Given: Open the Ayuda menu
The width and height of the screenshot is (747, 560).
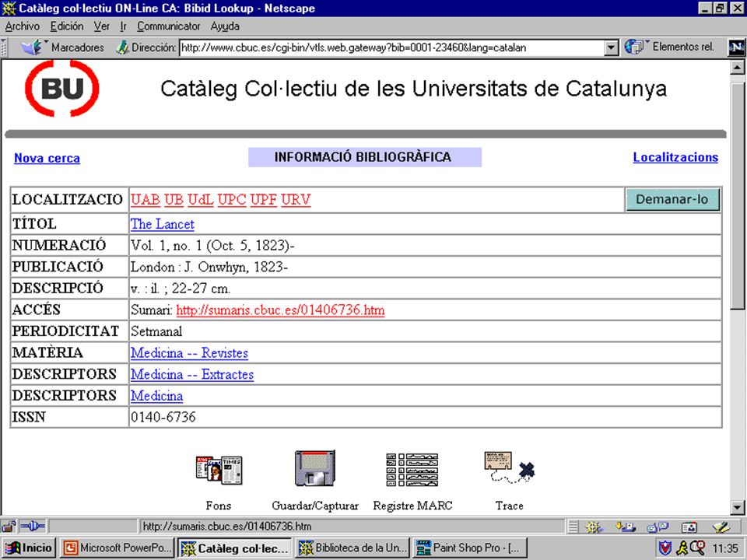Looking at the screenshot, I should [225, 26].
